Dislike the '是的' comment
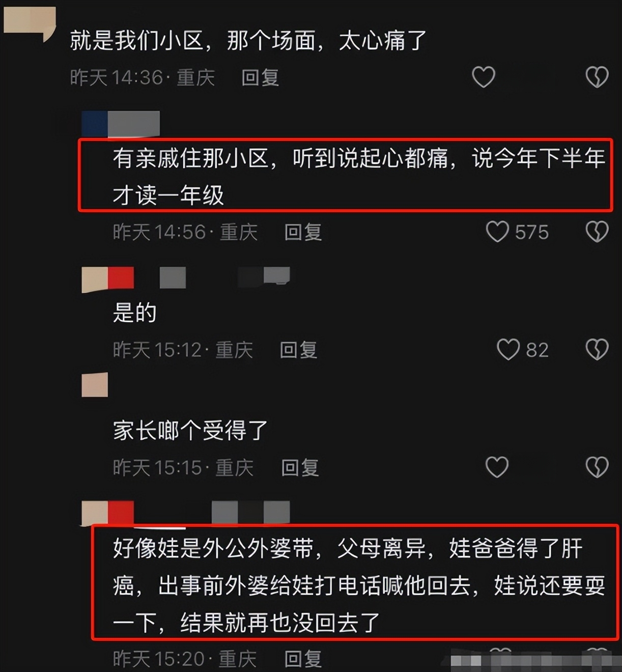 (597, 350)
